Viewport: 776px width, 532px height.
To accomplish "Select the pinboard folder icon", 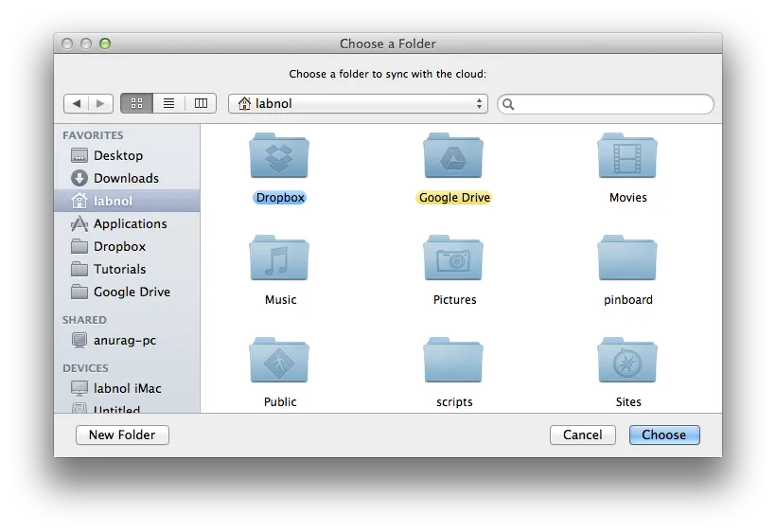I will [x=627, y=257].
